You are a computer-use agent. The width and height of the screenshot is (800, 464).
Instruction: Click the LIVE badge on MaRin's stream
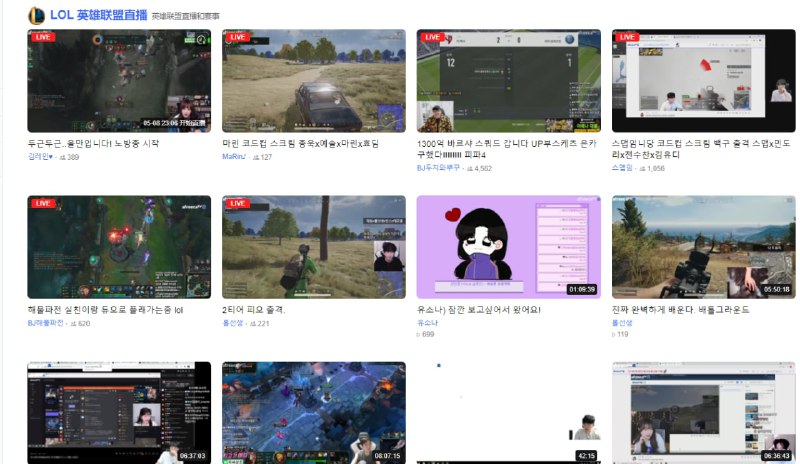tap(238, 37)
